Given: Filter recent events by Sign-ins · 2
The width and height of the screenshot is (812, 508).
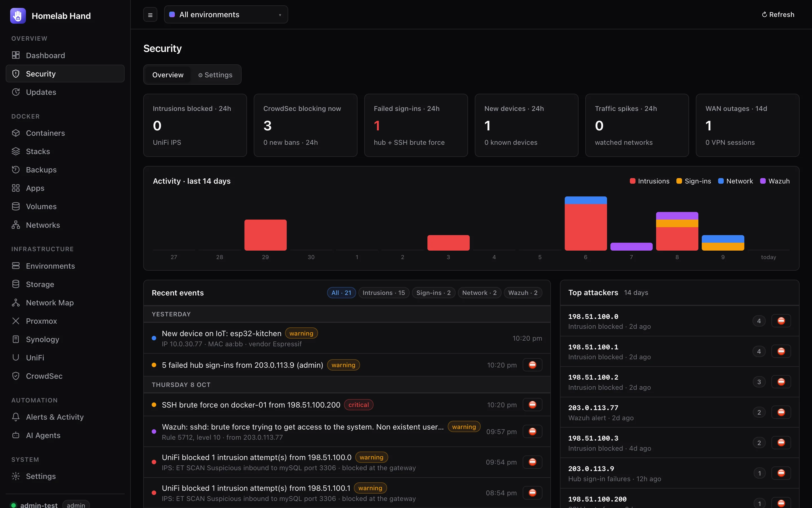Looking at the screenshot, I should point(434,293).
